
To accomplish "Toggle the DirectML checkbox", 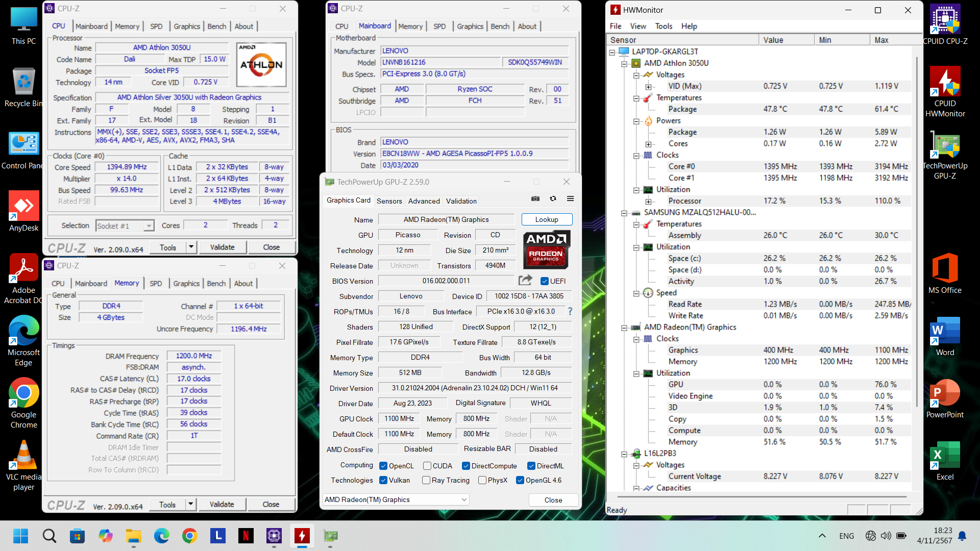I will tap(531, 466).
